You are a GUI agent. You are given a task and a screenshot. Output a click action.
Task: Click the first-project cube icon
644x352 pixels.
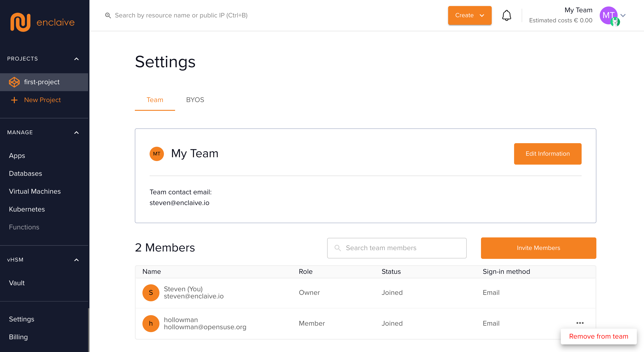pyautogui.click(x=14, y=82)
